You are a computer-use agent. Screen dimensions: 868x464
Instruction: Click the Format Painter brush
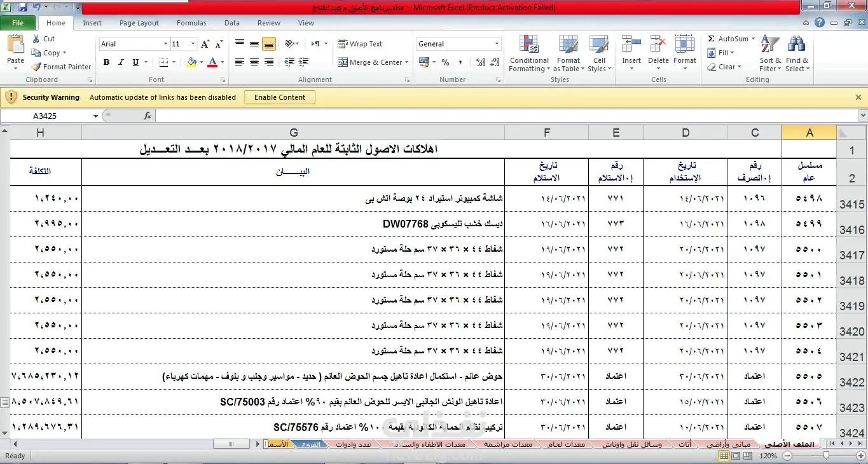pos(36,67)
